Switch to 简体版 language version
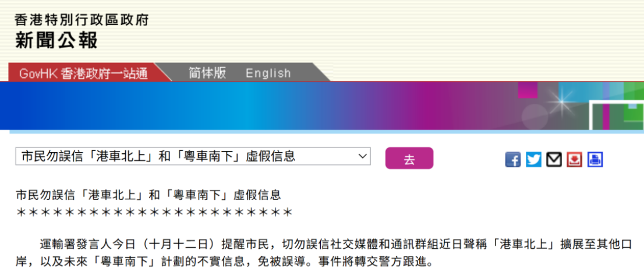Viewport: 644px width, 278px height. (207, 73)
